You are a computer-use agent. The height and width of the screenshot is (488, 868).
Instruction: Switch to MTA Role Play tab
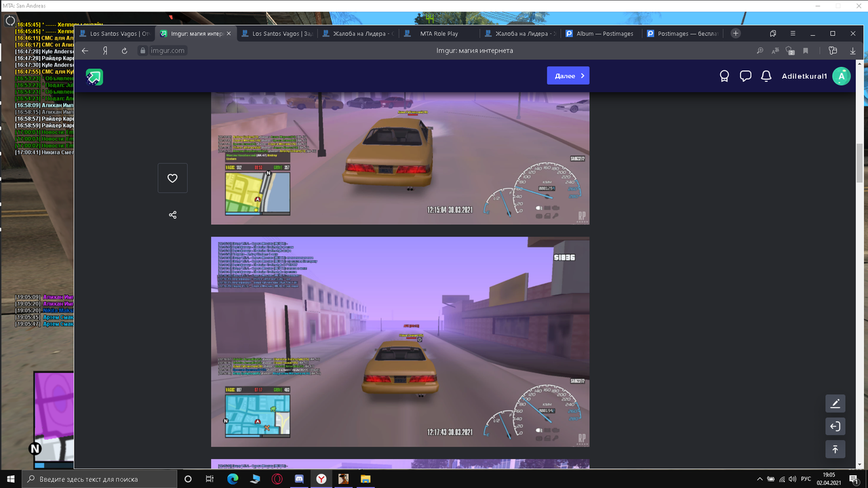[x=439, y=33]
